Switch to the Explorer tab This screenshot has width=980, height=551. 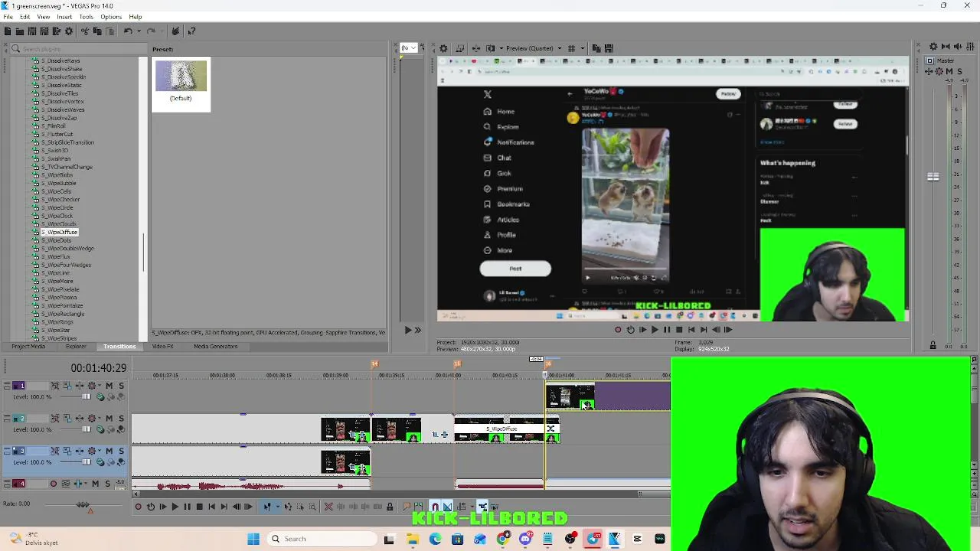tap(75, 347)
